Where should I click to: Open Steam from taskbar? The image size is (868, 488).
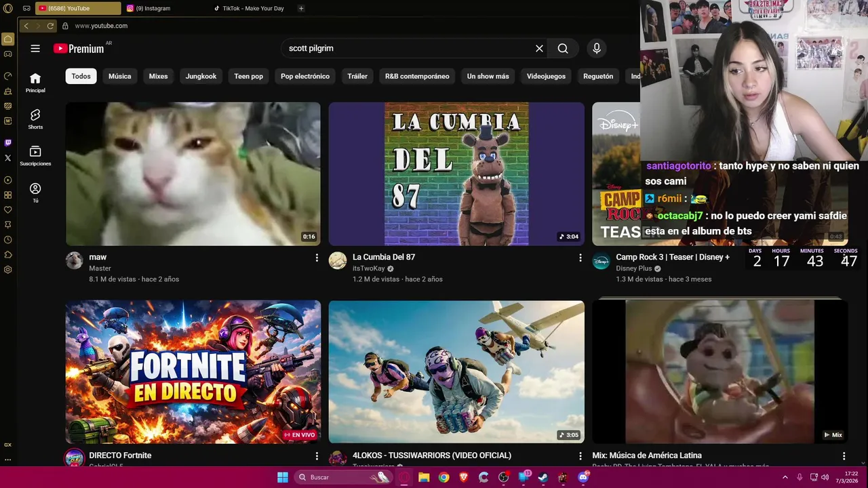click(543, 477)
